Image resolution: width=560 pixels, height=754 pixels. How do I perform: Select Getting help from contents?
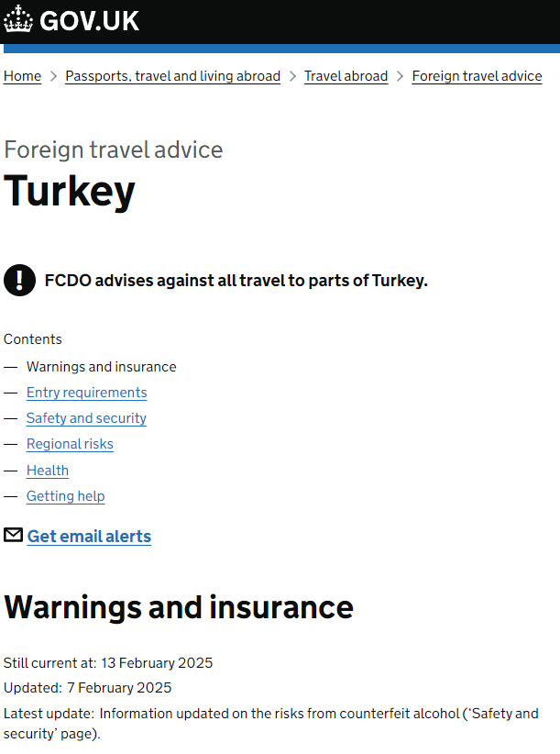click(x=65, y=496)
